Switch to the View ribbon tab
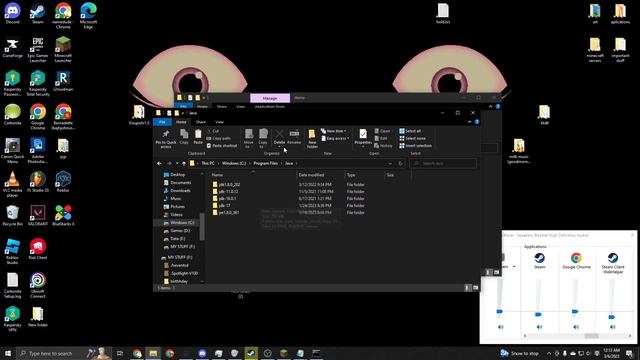The image size is (640, 360). point(219,122)
